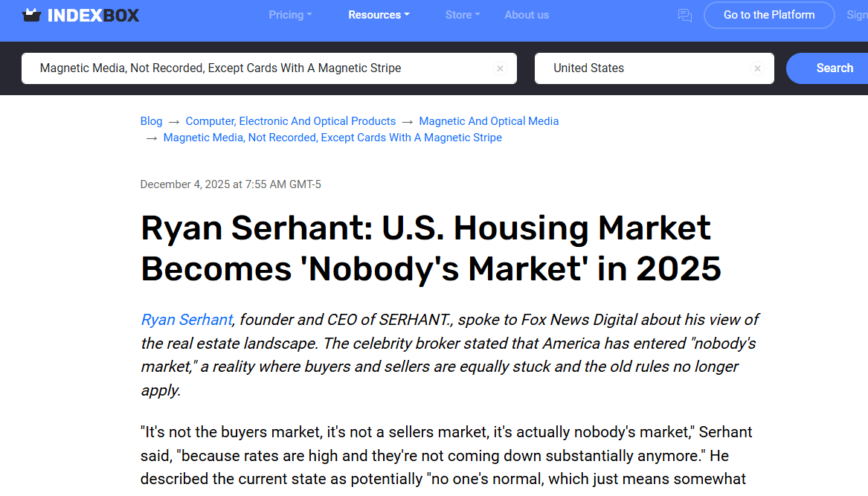Go to the Blog breadcrumb link
The height and width of the screenshot is (496, 868).
(x=151, y=121)
